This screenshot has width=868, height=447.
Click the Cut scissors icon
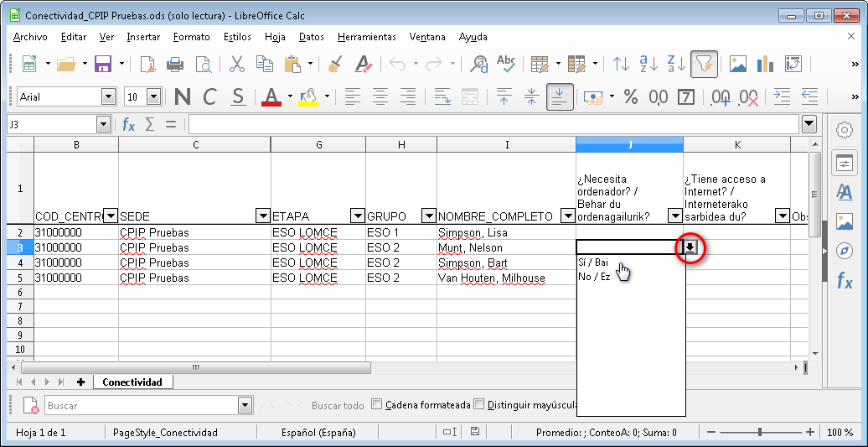(237, 65)
